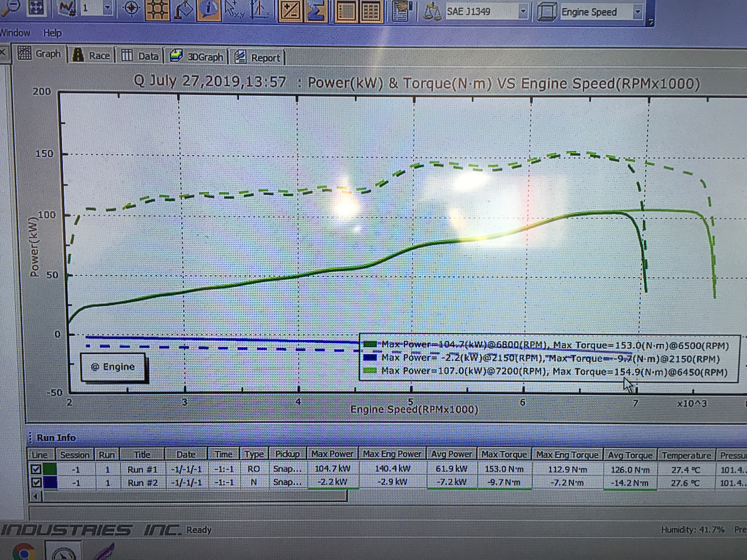This screenshot has height=560, width=747.
Task: Toggle the @ Engine button
Action: click(113, 367)
